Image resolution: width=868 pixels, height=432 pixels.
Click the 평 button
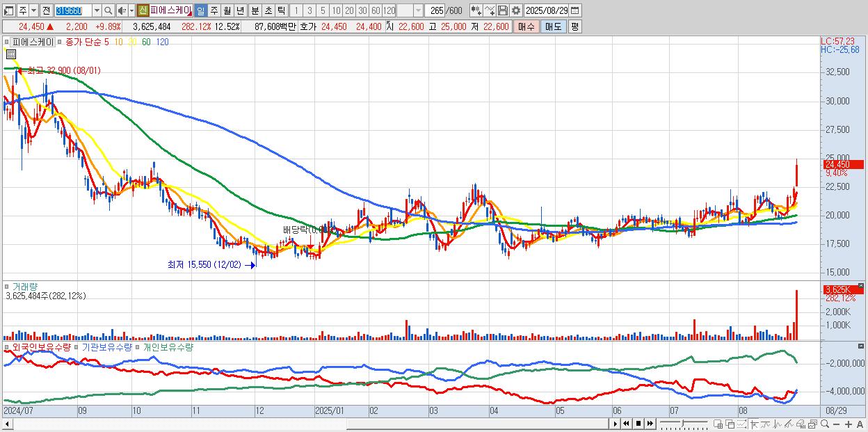(x=574, y=26)
